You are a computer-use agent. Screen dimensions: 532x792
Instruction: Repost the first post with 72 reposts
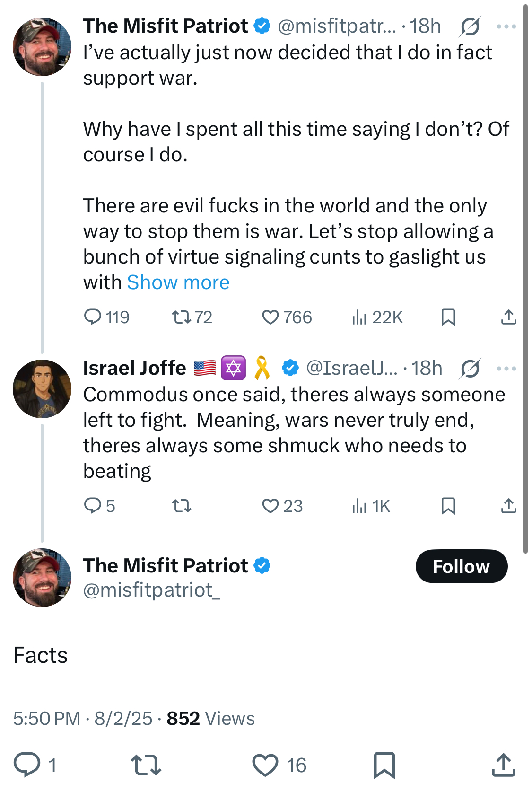181,317
